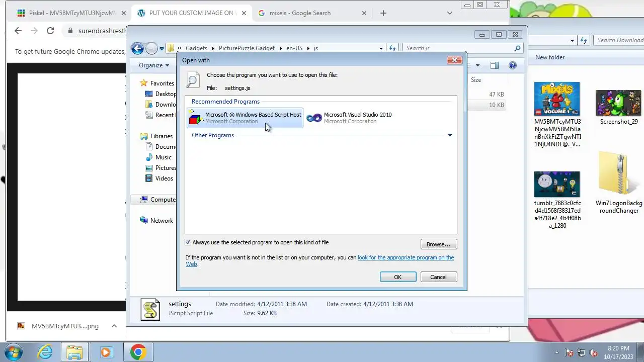Click downloaded MV5BMTcyMTU3 png file chip
This screenshot has height=362, width=644.
pos(59,326)
